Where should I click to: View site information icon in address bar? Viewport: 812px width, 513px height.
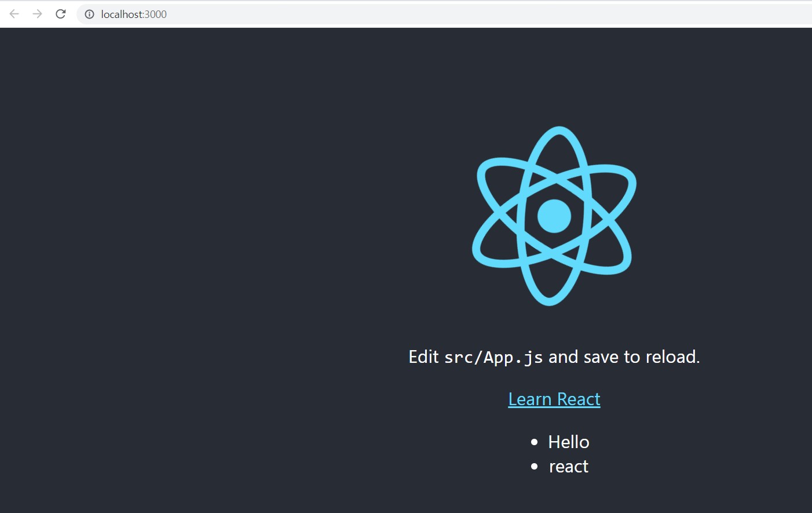point(89,14)
